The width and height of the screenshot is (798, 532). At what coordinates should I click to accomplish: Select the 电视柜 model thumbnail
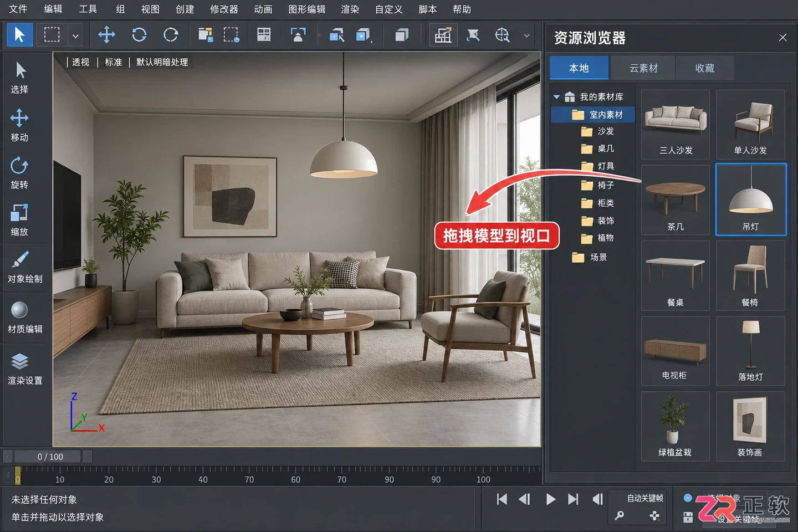point(676,351)
